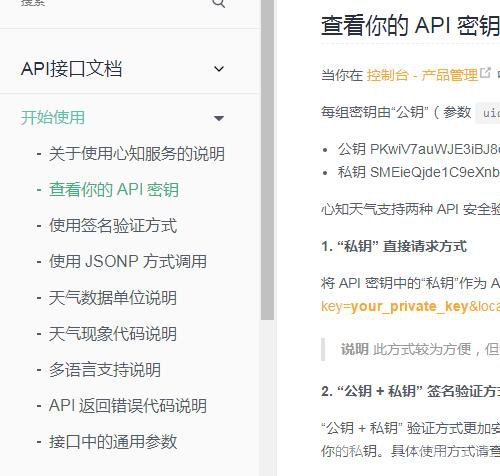Click the search magnifier icon
The width and height of the screenshot is (500, 476).
[219, 3]
